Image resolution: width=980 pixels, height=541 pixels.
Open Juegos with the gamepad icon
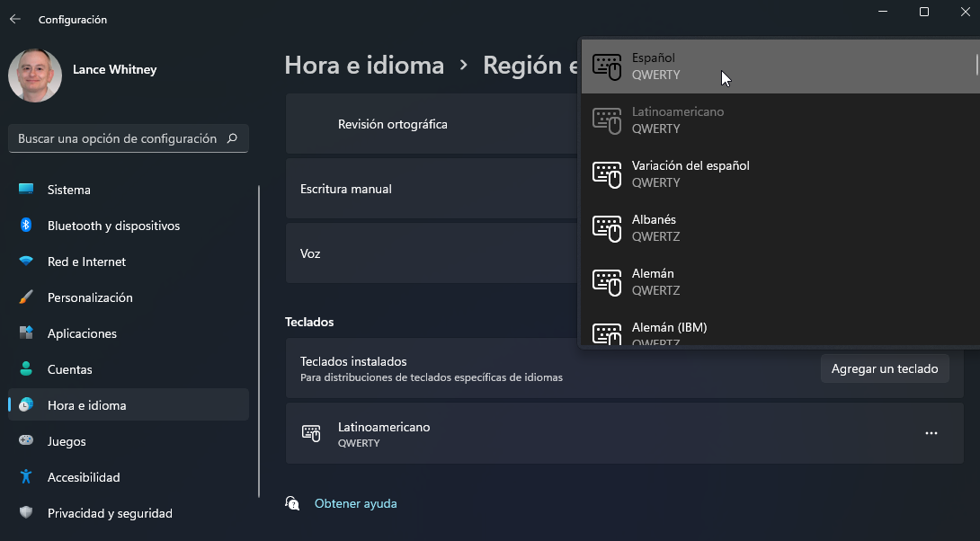pyautogui.click(x=26, y=441)
